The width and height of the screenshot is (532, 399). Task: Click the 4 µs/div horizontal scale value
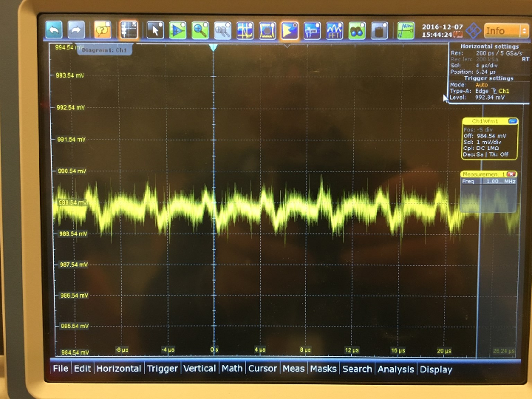coord(487,66)
